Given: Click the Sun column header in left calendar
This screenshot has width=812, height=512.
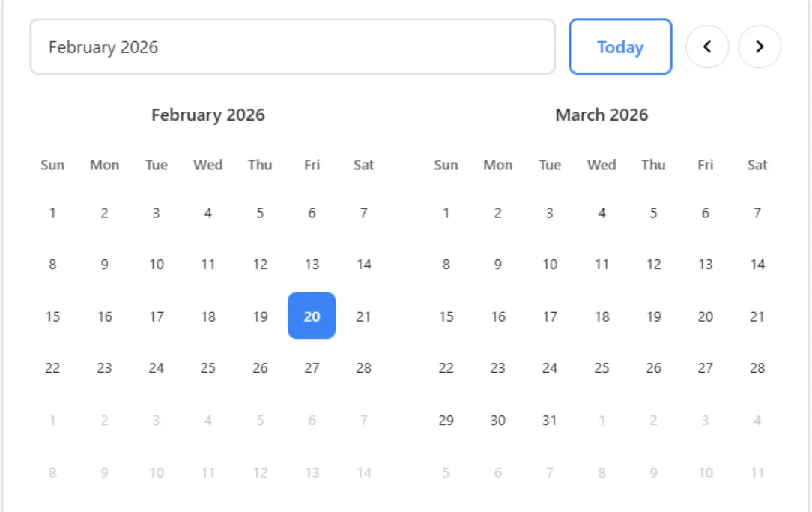Looking at the screenshot, I should point(52,165).
